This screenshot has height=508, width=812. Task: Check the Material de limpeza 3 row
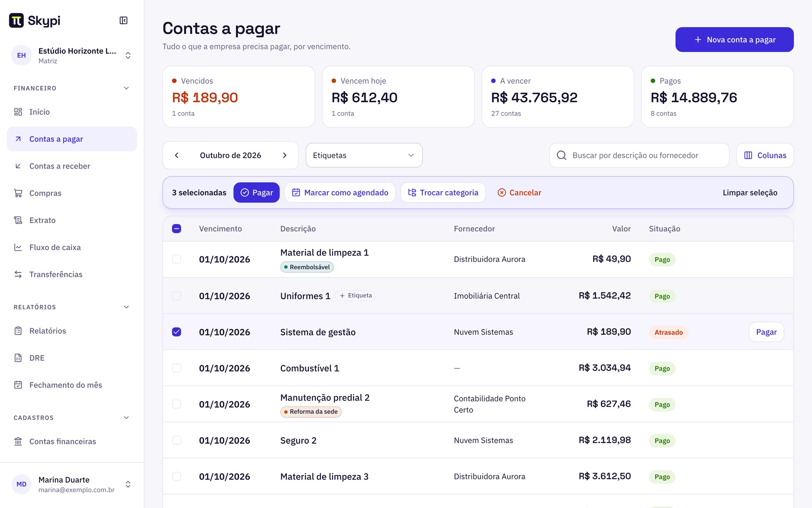point(177,476)
